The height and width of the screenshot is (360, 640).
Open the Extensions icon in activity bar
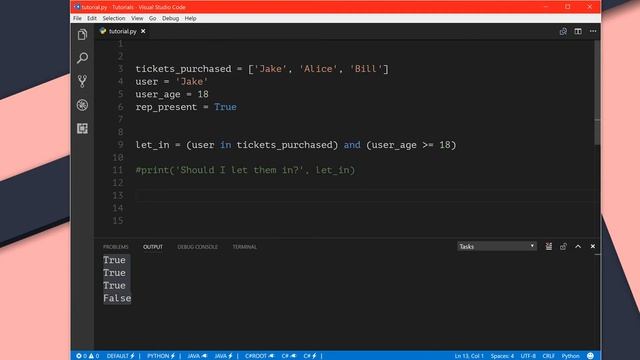pos(82,129)
